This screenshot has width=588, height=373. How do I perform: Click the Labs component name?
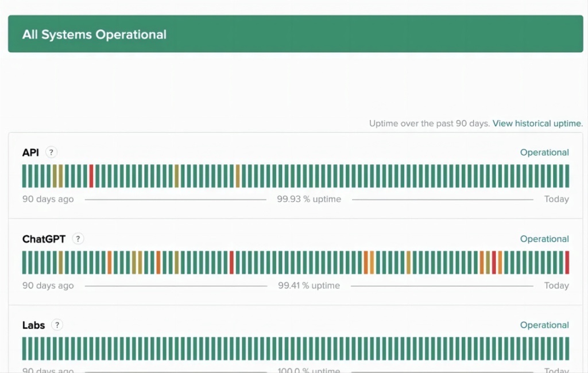pyautogui.click(x=33, y=325)
